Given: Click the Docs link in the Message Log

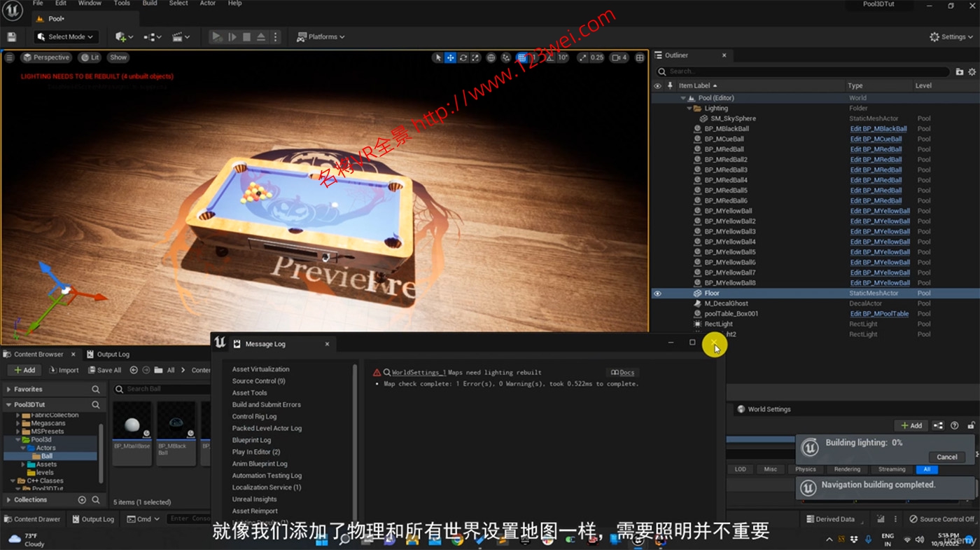Looking at the screenshot, I should pos(622,372).
